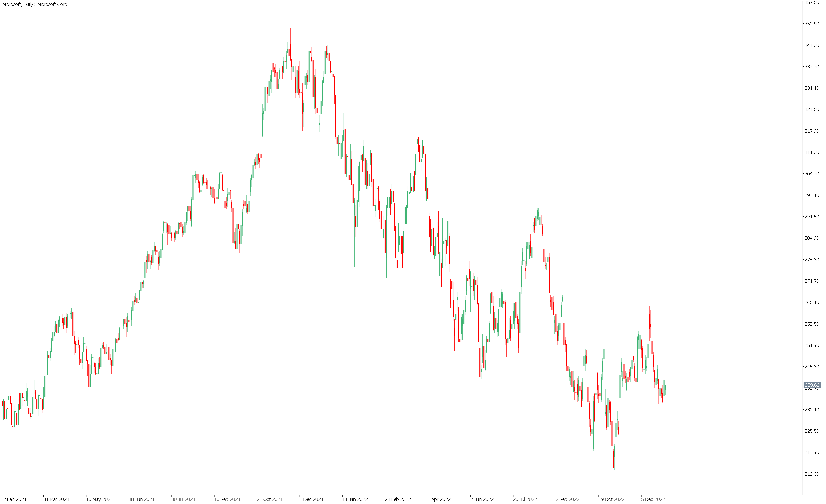
Task: Click the 337.70 price axis label
Action: click(x=812, y=67)
